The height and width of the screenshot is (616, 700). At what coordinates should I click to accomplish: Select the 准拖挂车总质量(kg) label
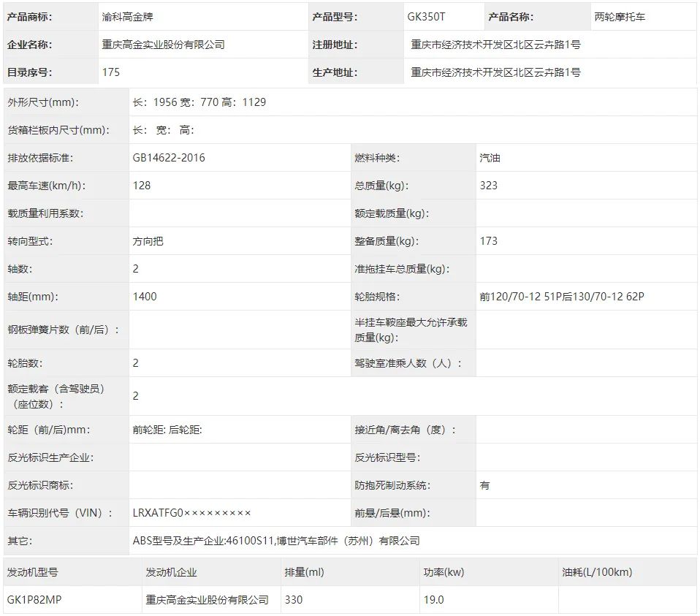(x=402, y=269)
